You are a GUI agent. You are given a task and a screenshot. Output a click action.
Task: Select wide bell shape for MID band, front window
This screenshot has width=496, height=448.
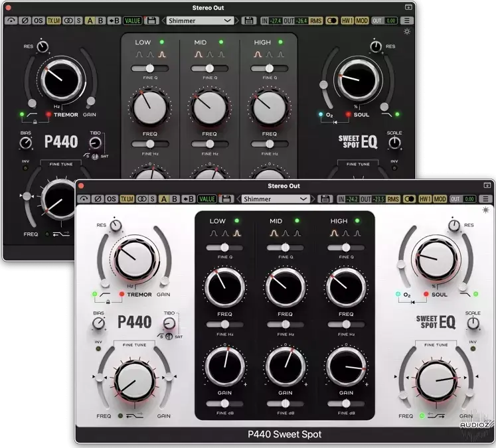[274, 234]
